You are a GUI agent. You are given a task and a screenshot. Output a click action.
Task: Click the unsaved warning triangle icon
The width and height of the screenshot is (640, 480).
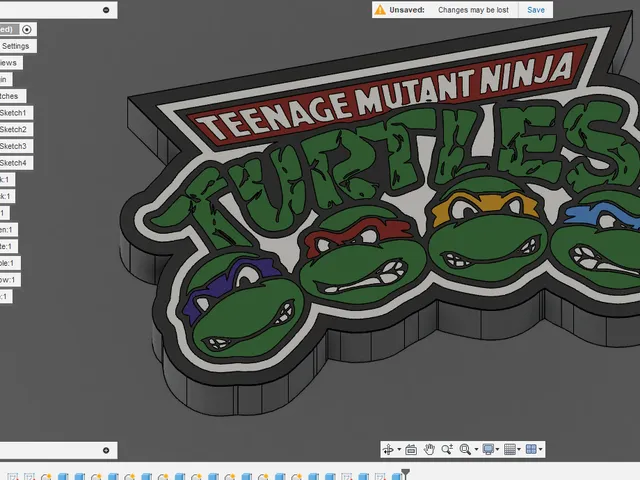(x=380, y=10)
